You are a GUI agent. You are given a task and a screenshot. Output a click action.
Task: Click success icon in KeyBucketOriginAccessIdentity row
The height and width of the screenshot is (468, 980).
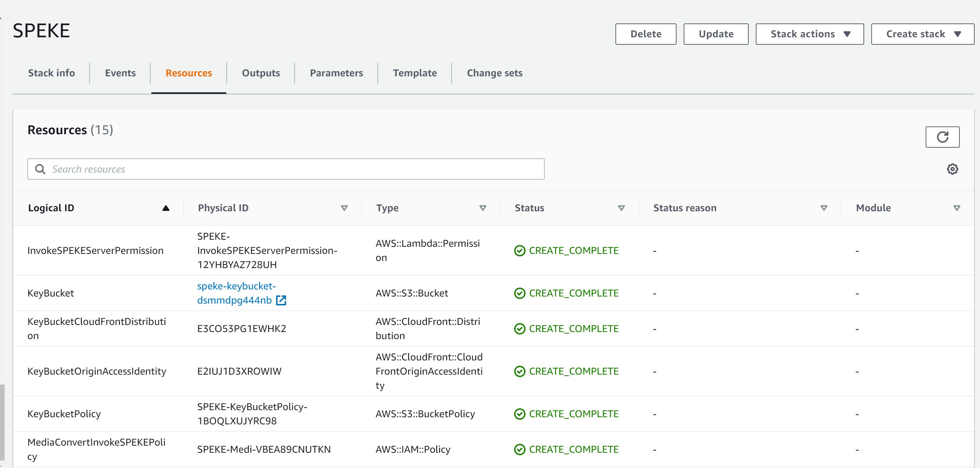point(519,371)
